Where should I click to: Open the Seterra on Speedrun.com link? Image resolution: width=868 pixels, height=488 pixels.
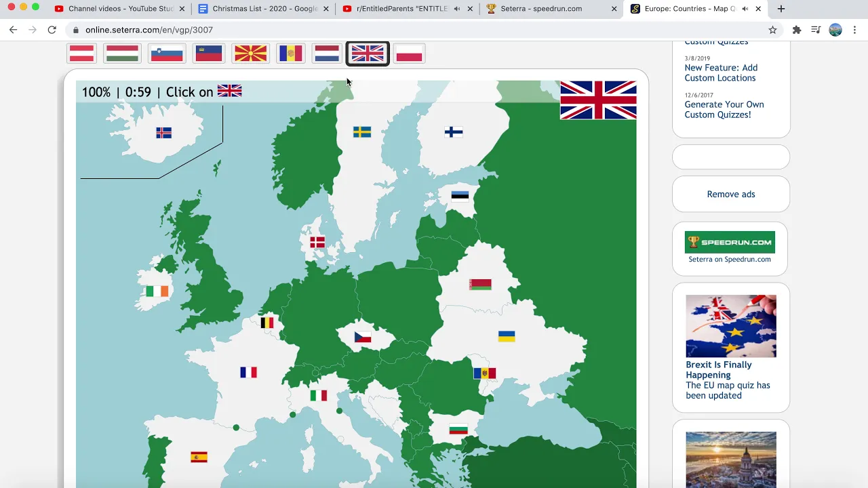(730, 259)
